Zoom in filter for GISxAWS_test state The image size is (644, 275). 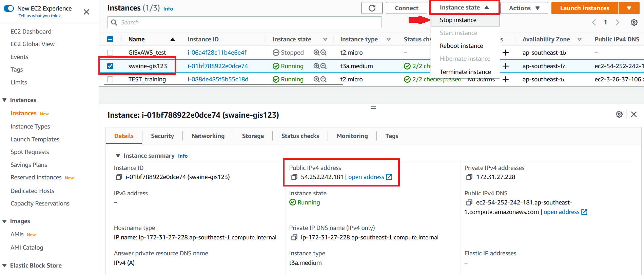(316, 53)
